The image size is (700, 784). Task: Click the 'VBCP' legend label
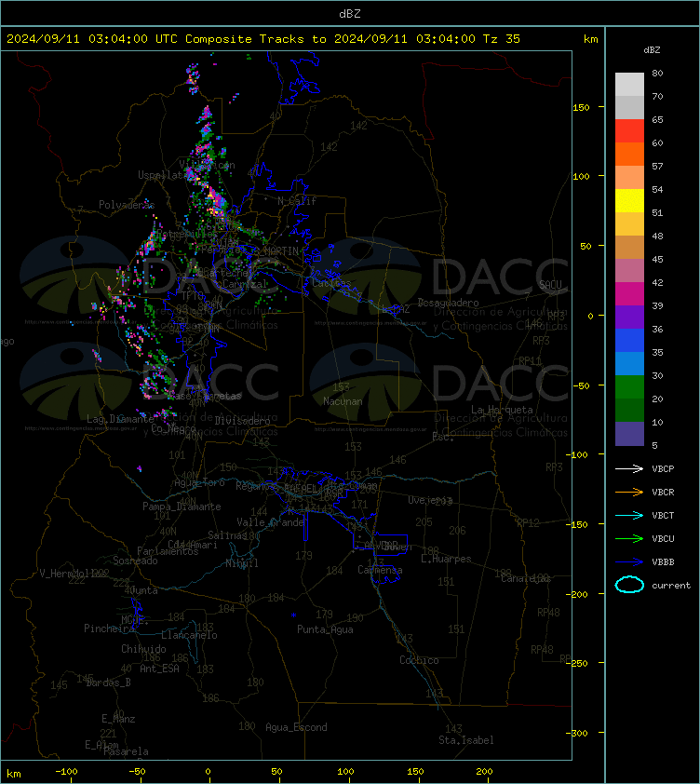[x=663, y=468]
